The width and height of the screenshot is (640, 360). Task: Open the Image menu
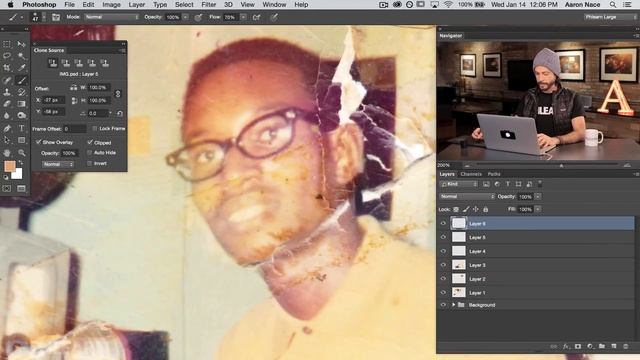coord(111,4)
